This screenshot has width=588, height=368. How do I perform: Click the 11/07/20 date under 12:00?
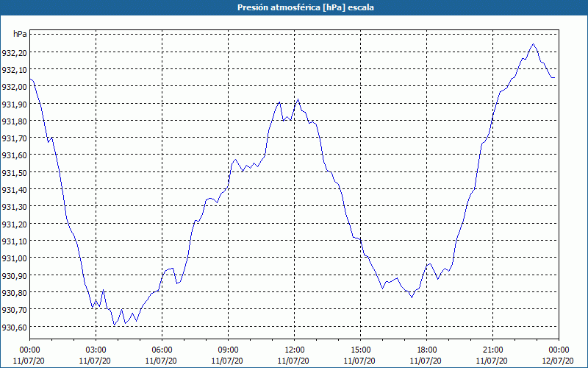click(293, 361)
